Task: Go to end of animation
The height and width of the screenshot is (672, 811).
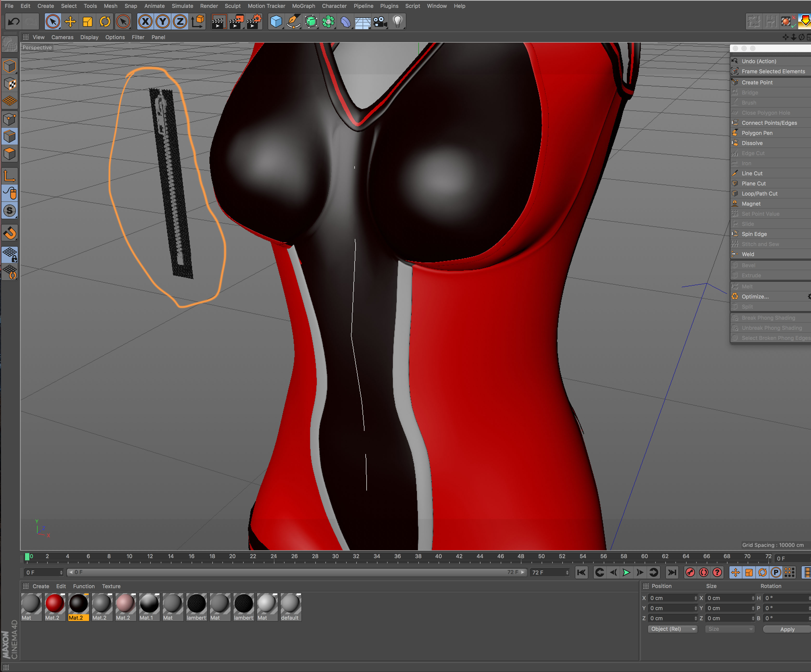Action: [672, 572]
